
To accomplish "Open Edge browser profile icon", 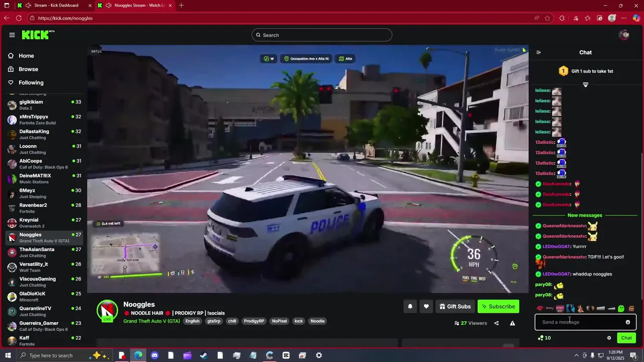I will (612, 18).
